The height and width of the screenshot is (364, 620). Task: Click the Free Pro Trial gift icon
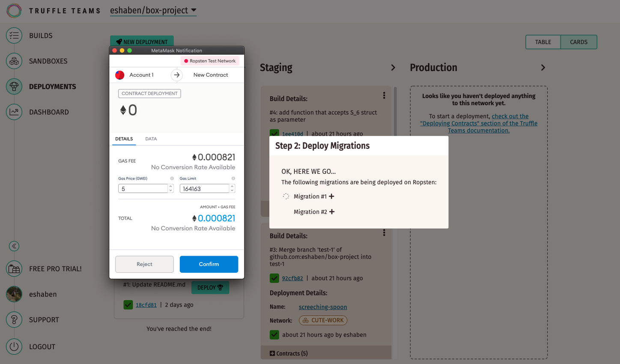click(x=14, y=269)
